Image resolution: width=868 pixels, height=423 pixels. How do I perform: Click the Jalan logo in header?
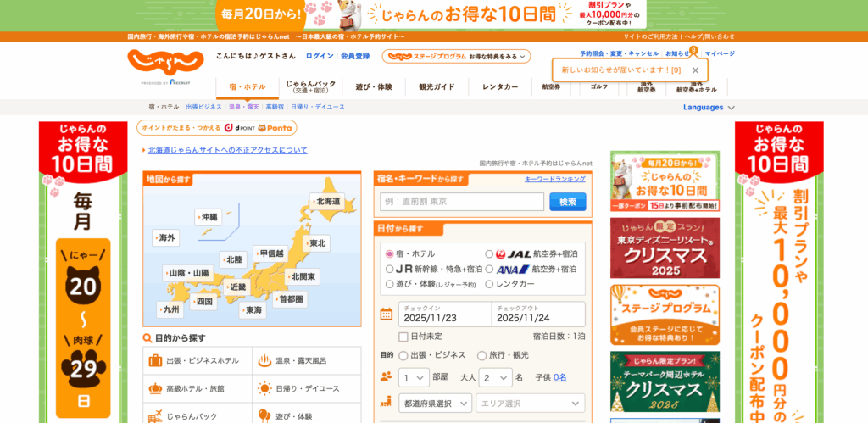(x=166, y=64)
